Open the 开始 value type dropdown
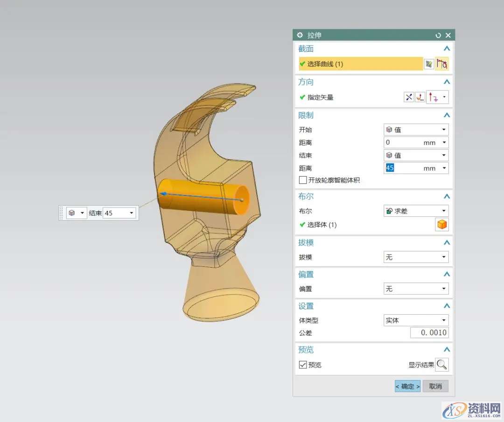 point(416,130)
